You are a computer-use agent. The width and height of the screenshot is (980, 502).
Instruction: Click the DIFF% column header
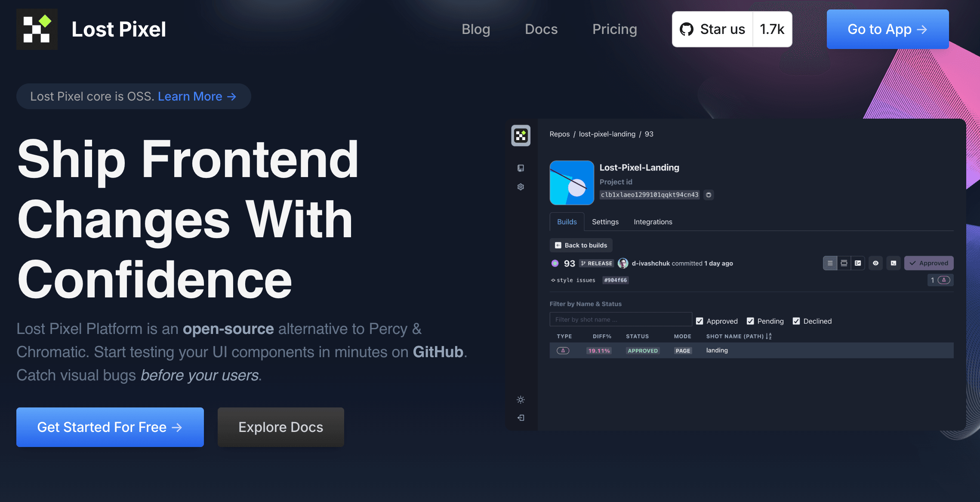[x=602, y=336]
